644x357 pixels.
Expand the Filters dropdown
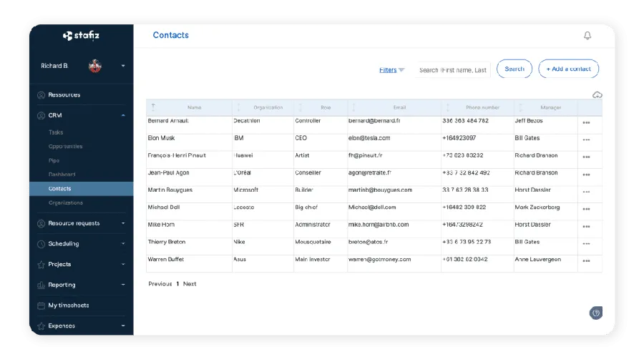(391, 70)
